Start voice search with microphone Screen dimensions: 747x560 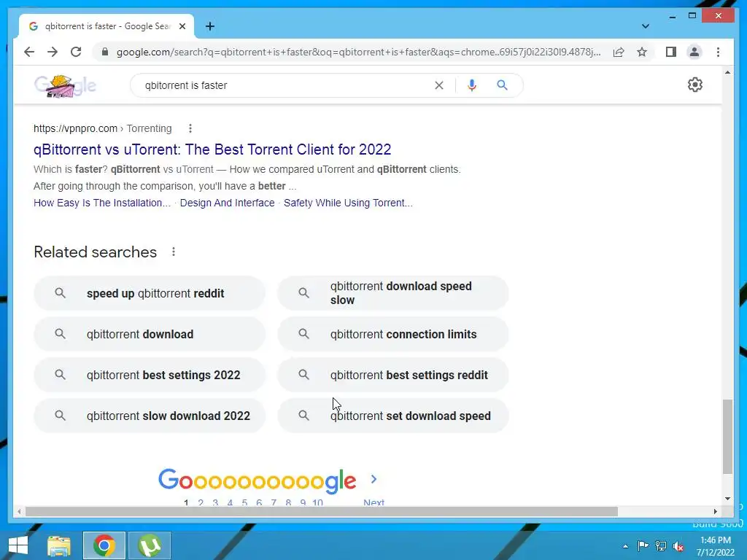pyautogui.click(x=472, y=85)
